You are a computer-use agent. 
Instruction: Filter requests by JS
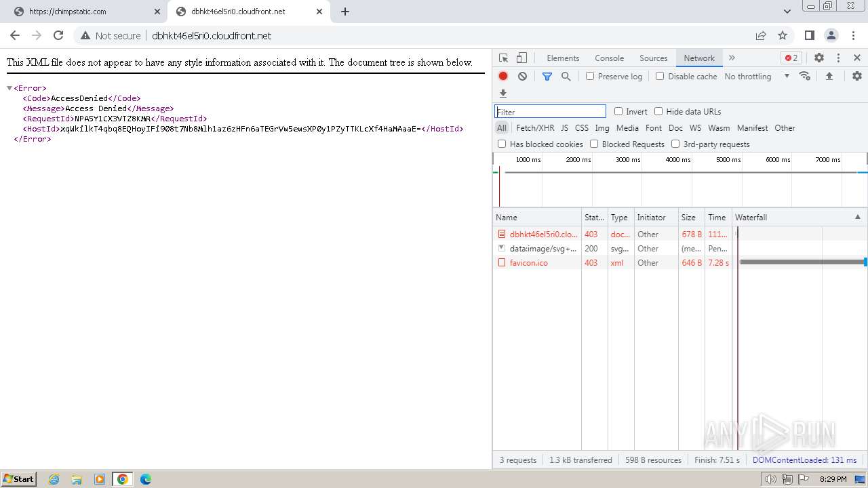coord(564,128)
